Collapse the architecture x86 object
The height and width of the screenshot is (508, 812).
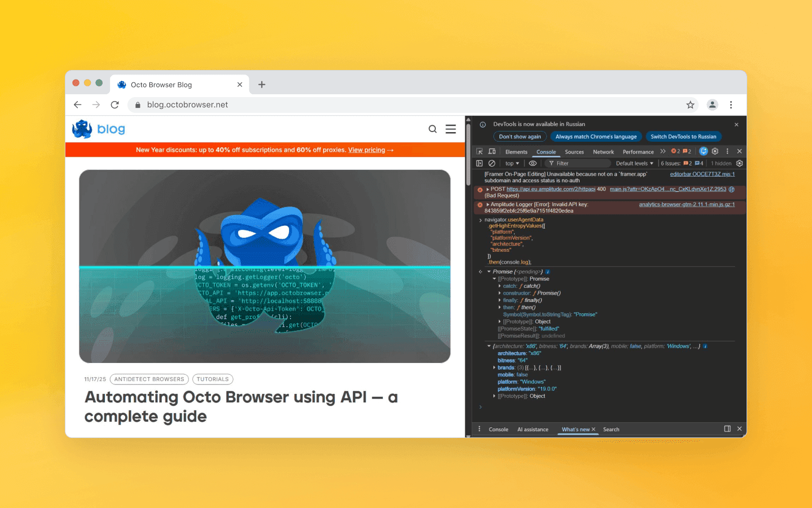coord(489,346)
